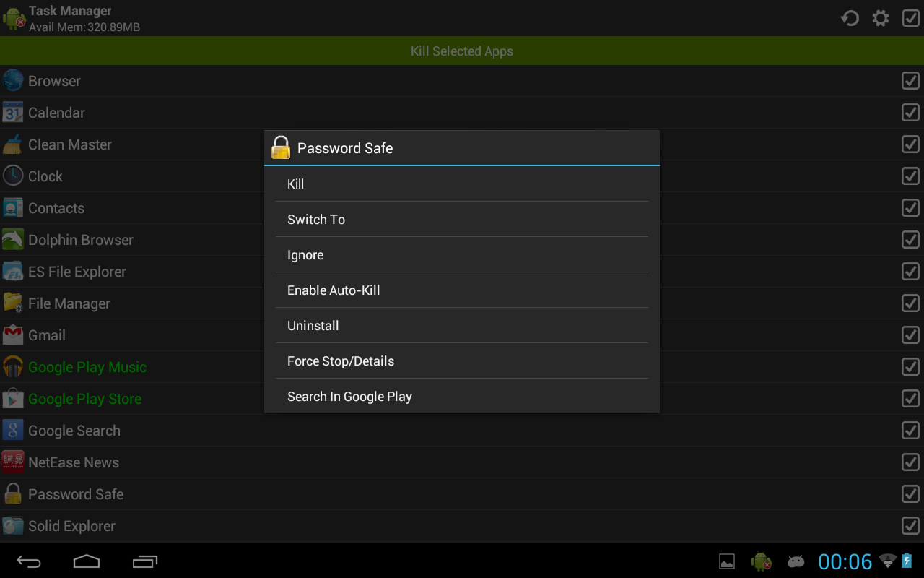Click the Clock app icon

coord(13,176)
